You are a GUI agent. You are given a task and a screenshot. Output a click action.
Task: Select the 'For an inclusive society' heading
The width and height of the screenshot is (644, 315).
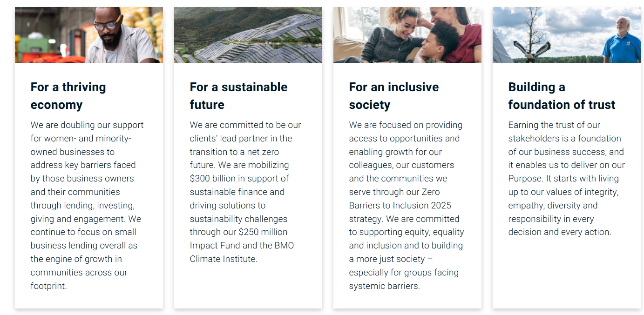[x=393, y=96]
